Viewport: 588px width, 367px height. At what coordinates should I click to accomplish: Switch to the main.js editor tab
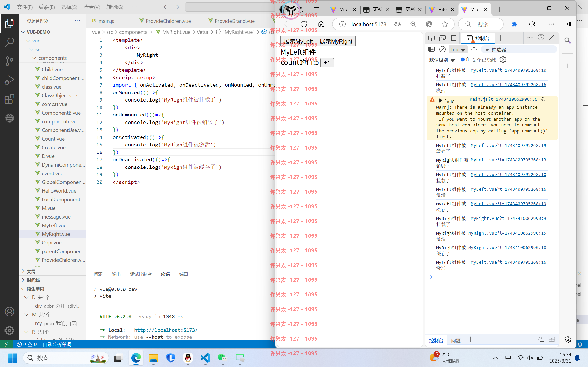click(106, 21)
